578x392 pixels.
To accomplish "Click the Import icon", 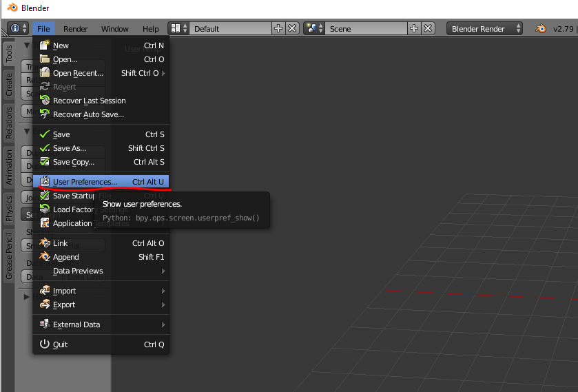I will point(45,291).
